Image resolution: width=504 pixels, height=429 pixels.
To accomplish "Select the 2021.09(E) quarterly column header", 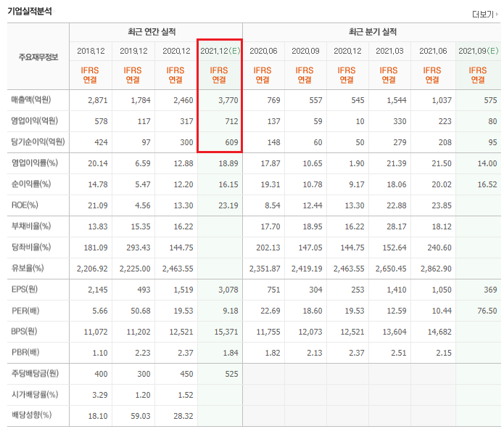I will click(479, 51).
